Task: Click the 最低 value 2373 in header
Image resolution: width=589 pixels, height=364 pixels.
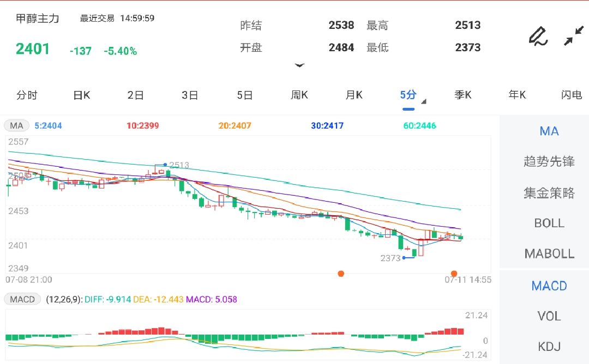Action: click(x=468, y=47)
